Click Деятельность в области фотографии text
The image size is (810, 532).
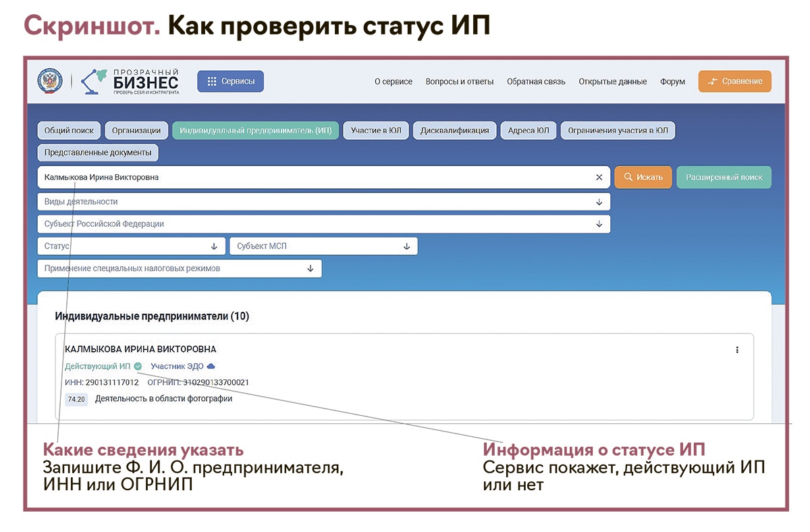click(163, 399)
